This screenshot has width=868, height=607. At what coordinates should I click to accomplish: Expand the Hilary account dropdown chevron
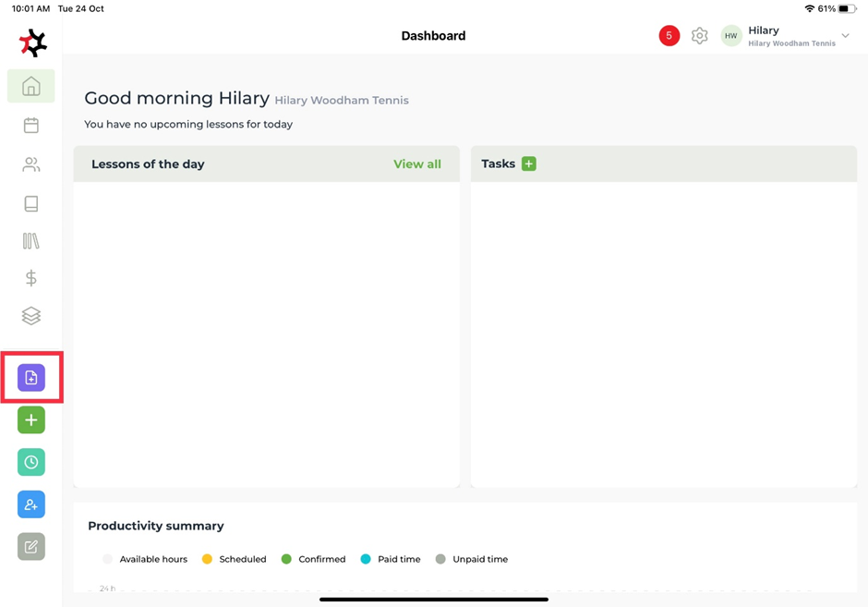tap(845, 36)
